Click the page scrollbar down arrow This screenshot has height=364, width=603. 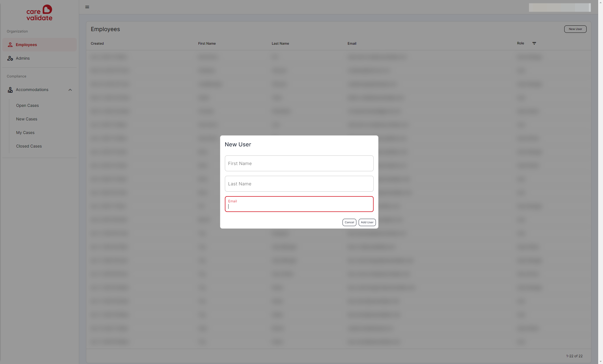pos(600,362)
